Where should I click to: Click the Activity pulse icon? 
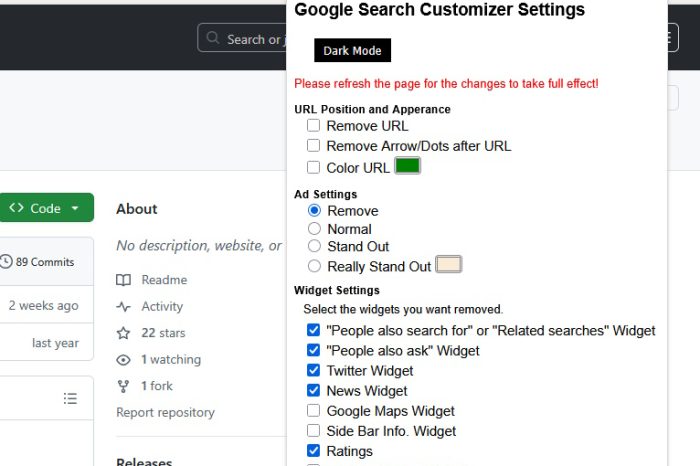(x=124, y=307)
